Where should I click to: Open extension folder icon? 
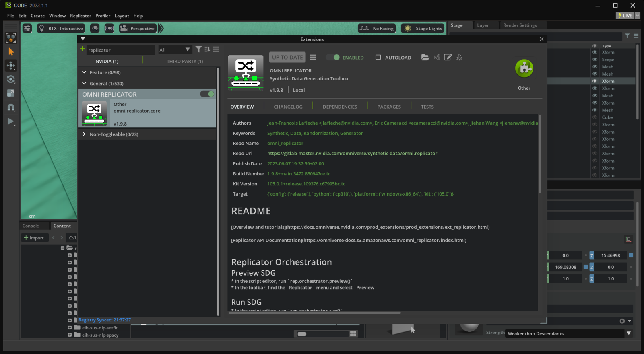coord(425,57)
